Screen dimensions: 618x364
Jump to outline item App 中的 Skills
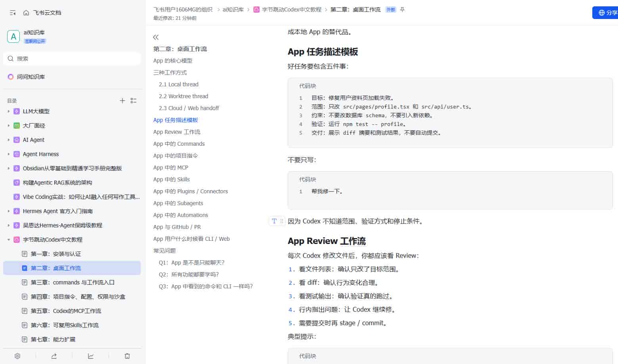click(172, 179)
